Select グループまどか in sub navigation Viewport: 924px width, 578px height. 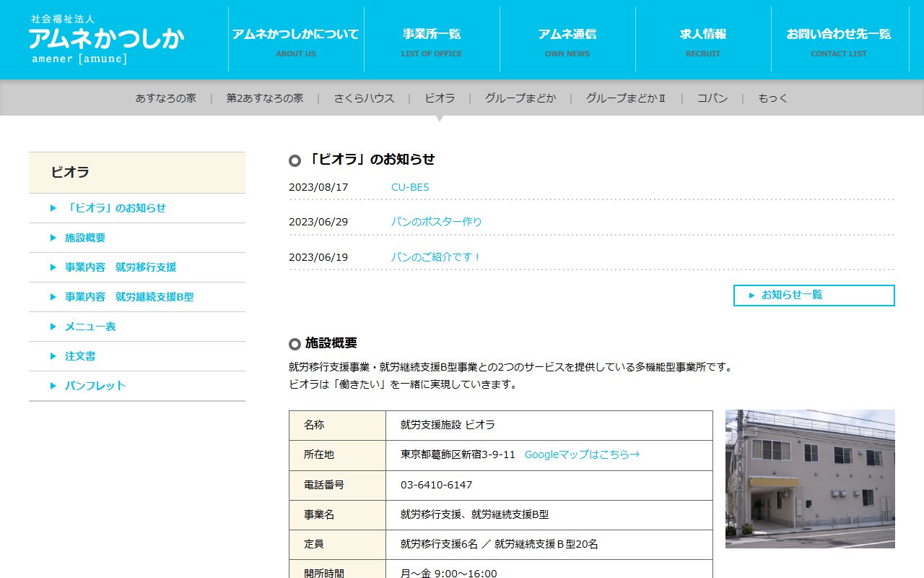coord(520,98)
